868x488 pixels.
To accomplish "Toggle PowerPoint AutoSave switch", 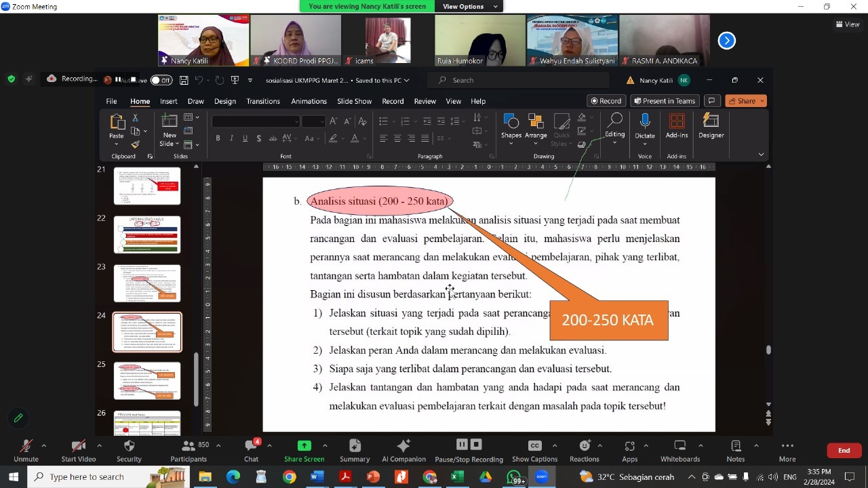I will pos(161,80).
